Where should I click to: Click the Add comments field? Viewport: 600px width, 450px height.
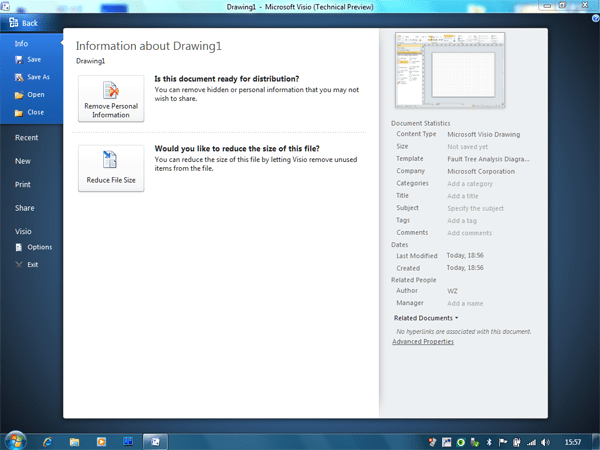pos(470,233)
